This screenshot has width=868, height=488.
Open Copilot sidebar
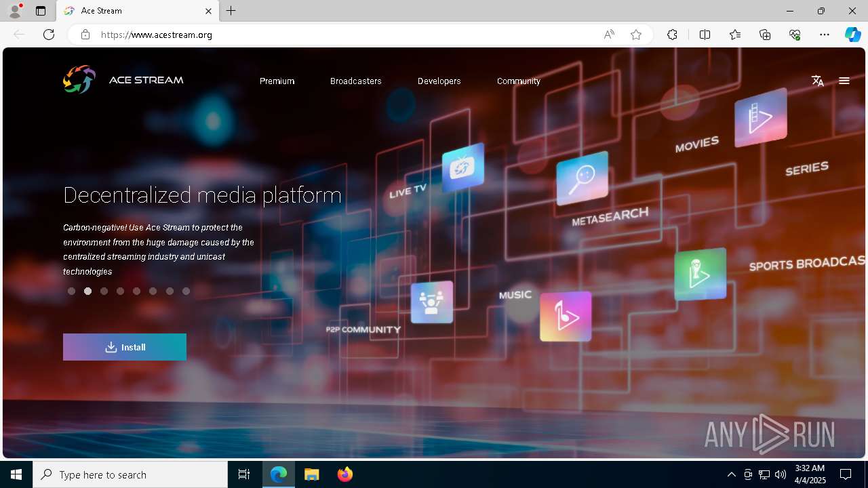point(852,35)
